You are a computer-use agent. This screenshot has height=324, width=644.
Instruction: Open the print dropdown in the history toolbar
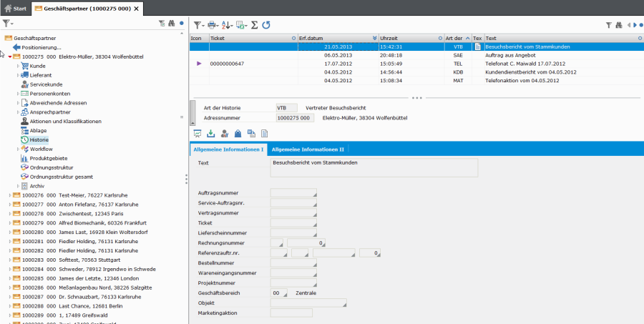coord(213,26)
